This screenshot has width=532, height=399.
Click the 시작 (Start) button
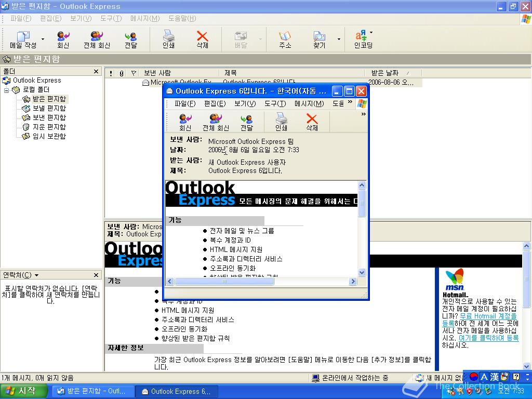coord(23,391)
